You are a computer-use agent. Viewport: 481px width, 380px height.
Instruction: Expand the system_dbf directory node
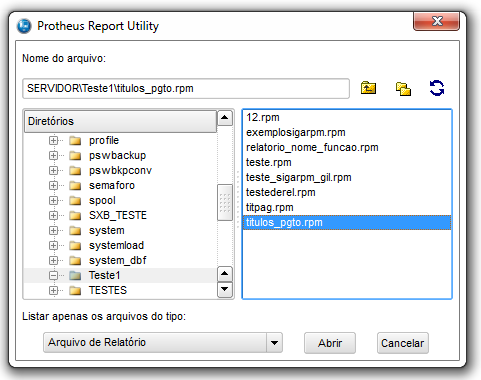pyautogui.click(x=53, y=261)
